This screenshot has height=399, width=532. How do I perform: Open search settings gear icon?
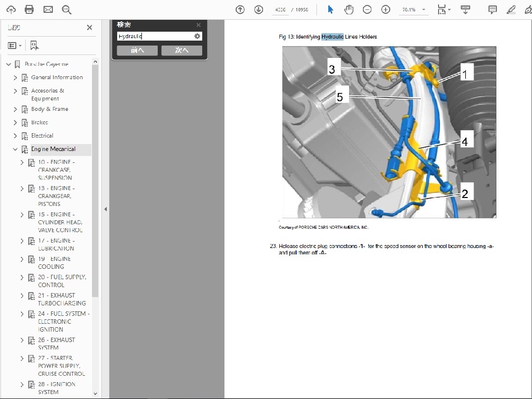[197, 36]
